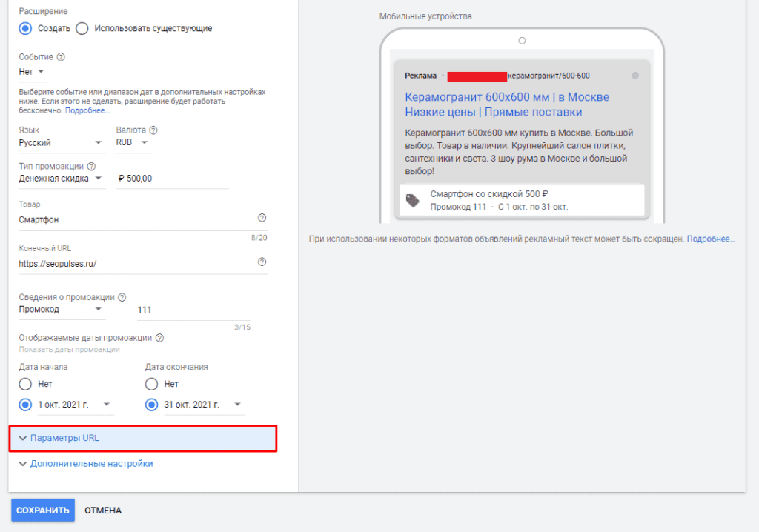Click ad headline Керамогранит 600x600 мм in preview
This screenshot has height=532, width=759.
pos(507,104)
